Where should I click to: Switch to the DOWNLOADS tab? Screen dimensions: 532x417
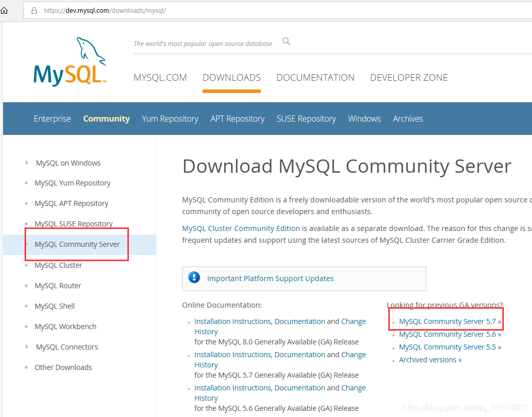coord(232,77)
